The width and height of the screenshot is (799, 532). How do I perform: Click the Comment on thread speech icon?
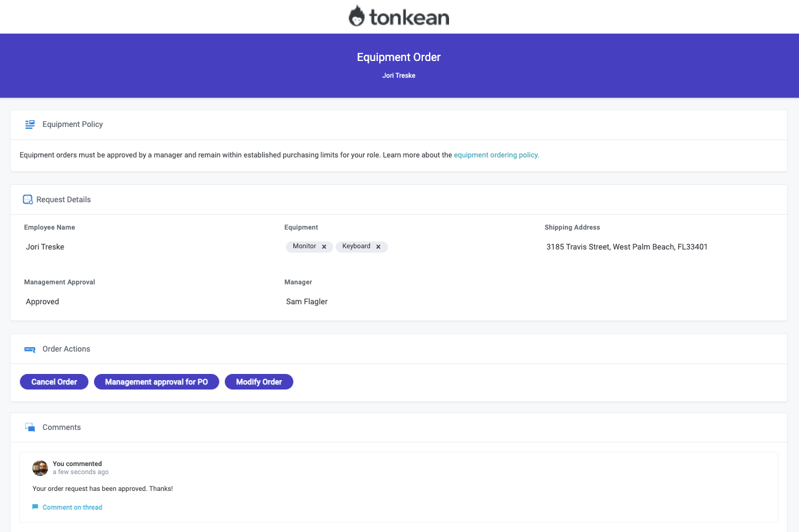coord(35,507)
